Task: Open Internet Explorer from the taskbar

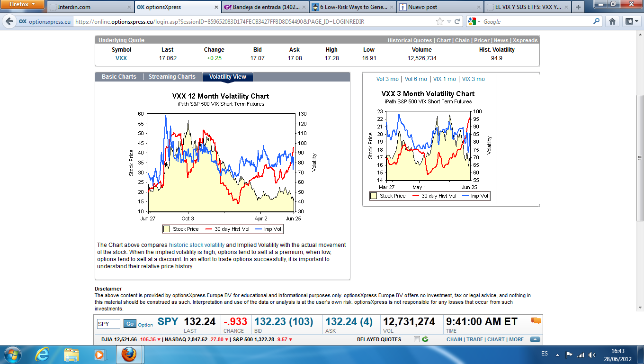Action: click(x=42, y=354)
